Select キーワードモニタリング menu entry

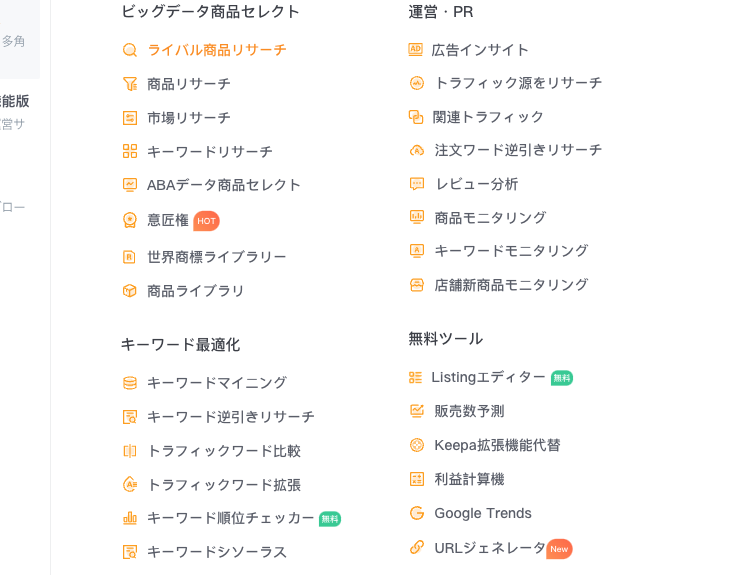tap(511, 251)
